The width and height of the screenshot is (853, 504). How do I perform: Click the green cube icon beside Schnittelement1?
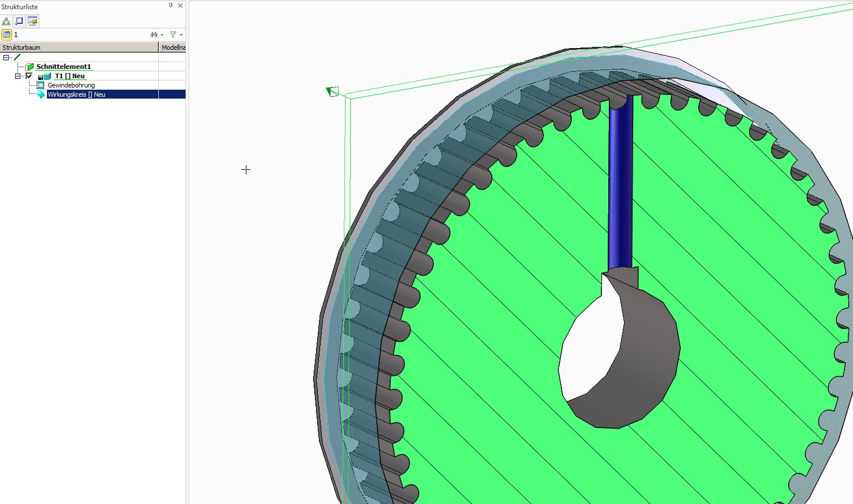(30, 67)
